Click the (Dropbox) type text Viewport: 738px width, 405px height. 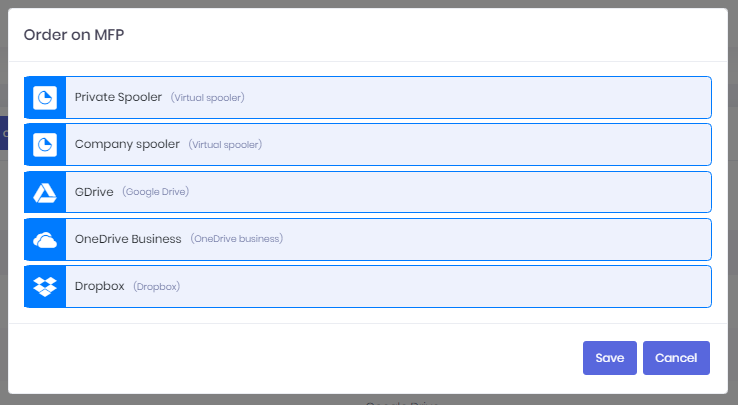157,286
